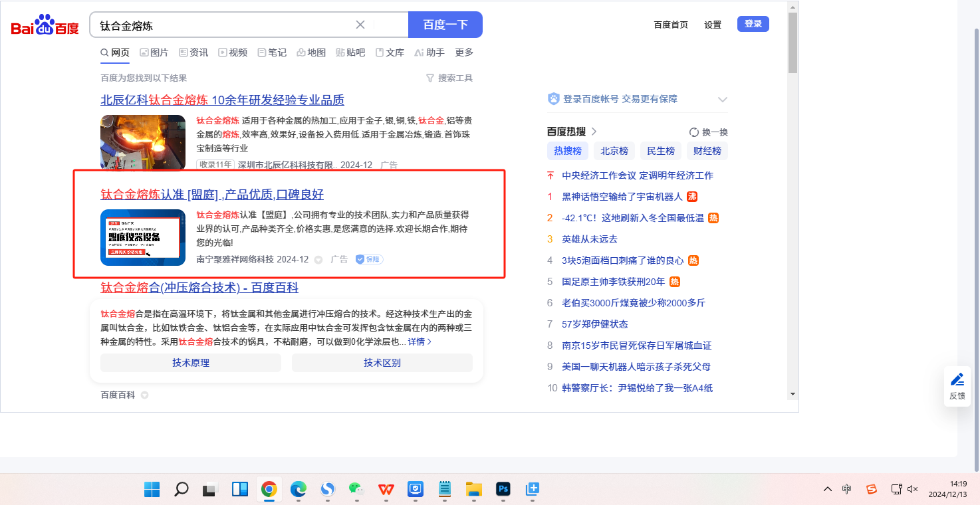Expand the 登录百度帐号 banner chevron
Screen dimensions: 980x505
pyautogui.click(x=723, y=99)
